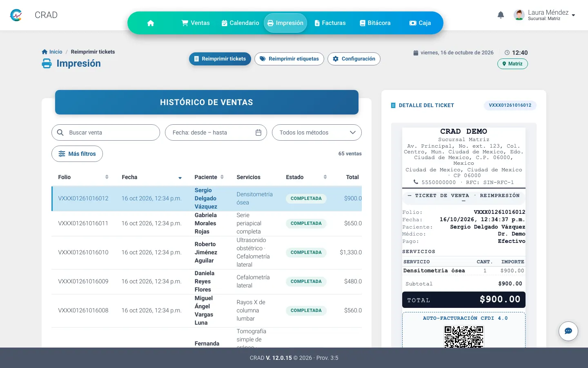
Task: Select the Impresión menu item
Action: [x=285, y=23]
